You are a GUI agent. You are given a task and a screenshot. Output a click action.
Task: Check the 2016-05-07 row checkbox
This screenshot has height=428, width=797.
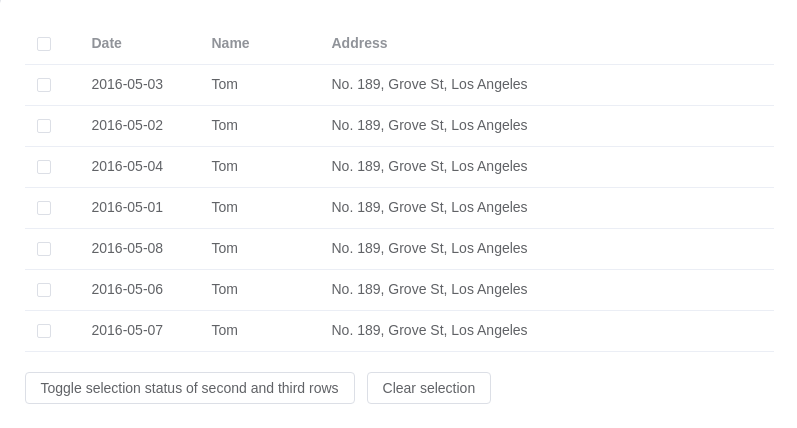point(44,331)
